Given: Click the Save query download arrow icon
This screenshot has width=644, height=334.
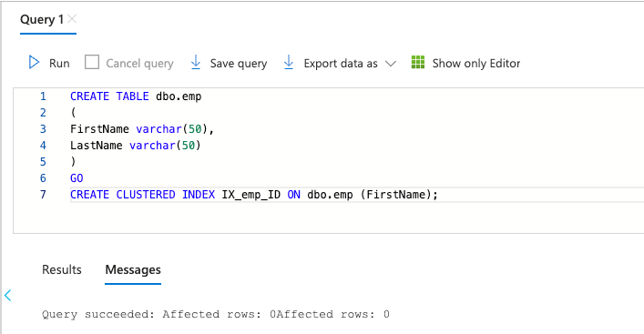Looking at the screenshot, I should pos(196,63).
